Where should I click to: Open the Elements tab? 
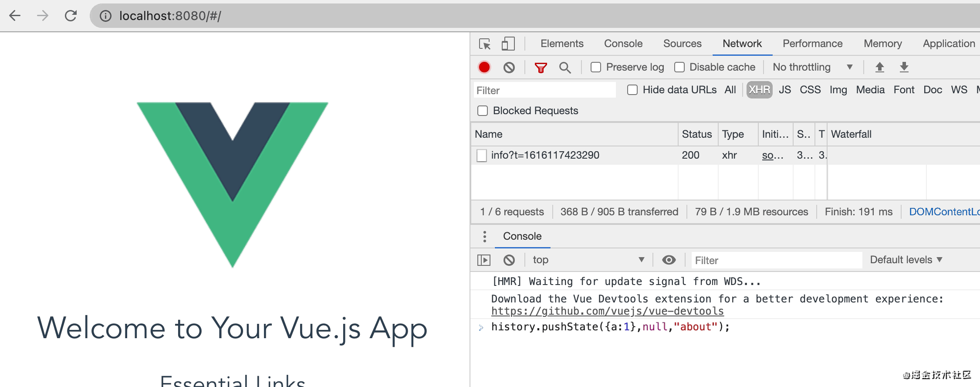[x=562, y=44]
